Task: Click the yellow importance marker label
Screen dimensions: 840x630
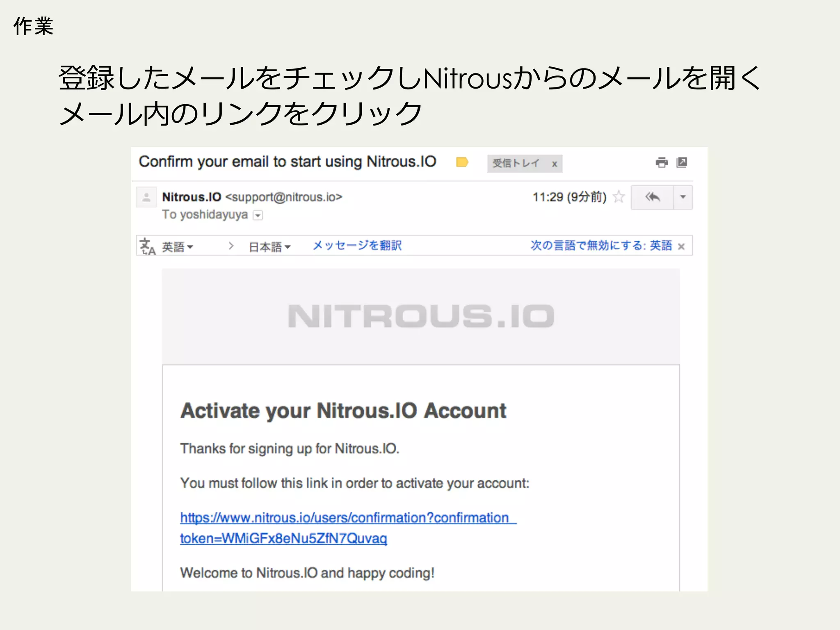Action: tap(462, 162)
